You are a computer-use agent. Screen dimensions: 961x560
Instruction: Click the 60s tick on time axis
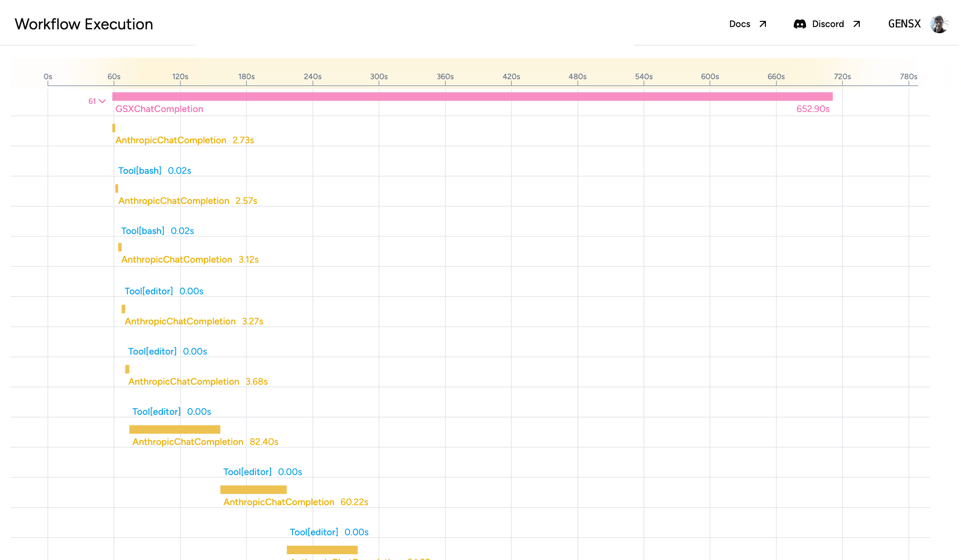point(114,76)
